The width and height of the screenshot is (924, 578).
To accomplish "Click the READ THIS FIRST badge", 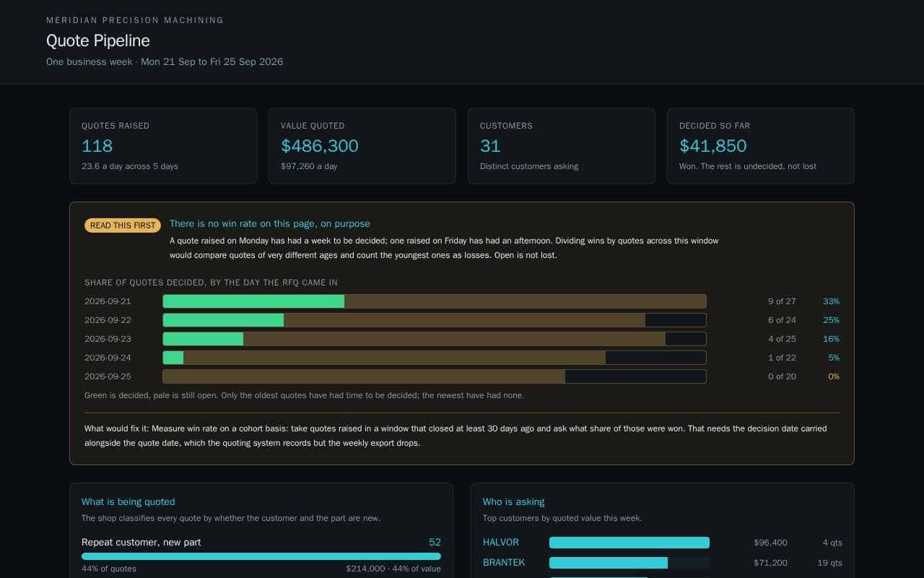I will tap(123, 225).
